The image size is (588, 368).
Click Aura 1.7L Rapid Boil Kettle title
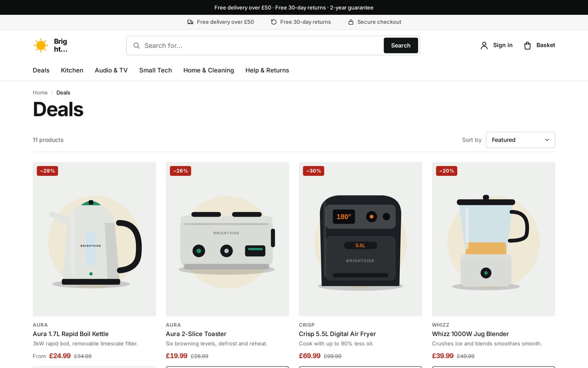[71, 334]
